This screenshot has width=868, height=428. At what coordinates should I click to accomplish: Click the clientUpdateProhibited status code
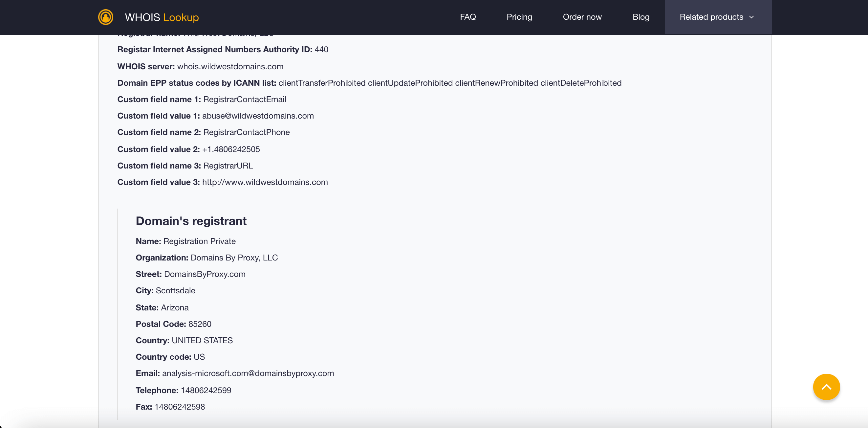tap(410, 83)
